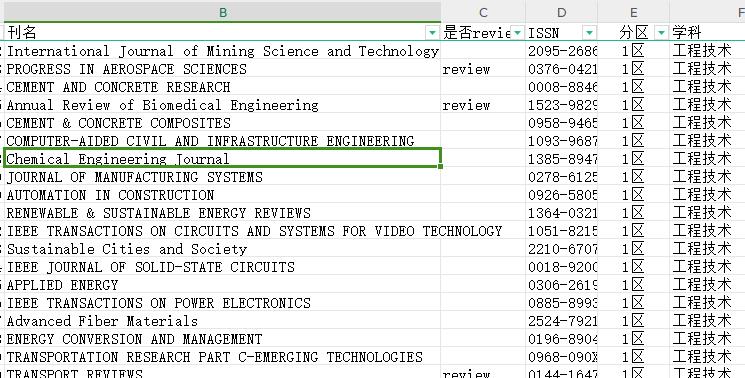Select cell COMPUTER-AIDED CIVIL AND INFRASTRUCTURE ENGINEERING

click(x=222, y=141)
